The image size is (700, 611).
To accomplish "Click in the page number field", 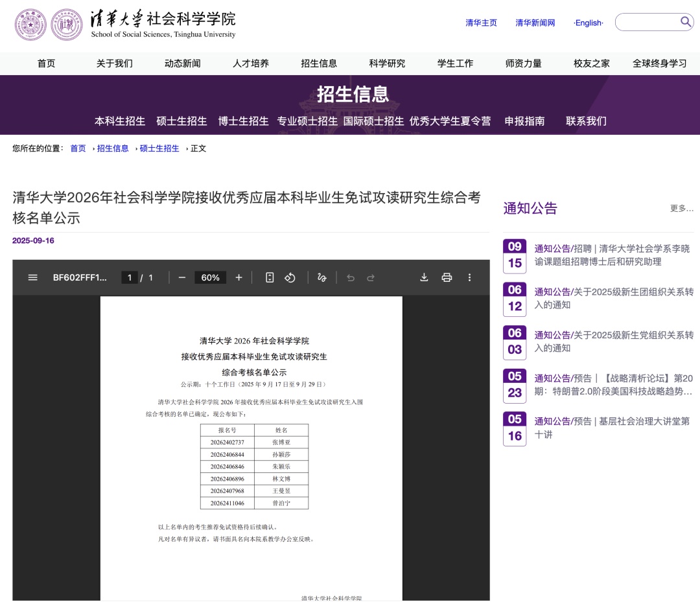I will pos(129,277).
